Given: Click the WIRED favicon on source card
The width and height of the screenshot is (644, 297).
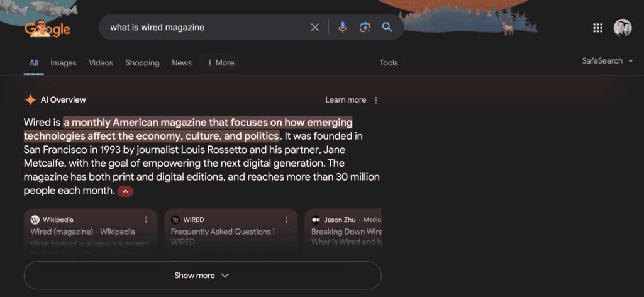Looking at the screenshot, I should (x=175, y=220).
